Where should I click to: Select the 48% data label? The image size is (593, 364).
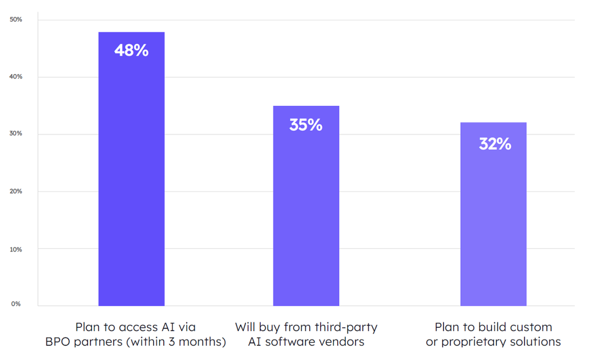click(131, 51)
